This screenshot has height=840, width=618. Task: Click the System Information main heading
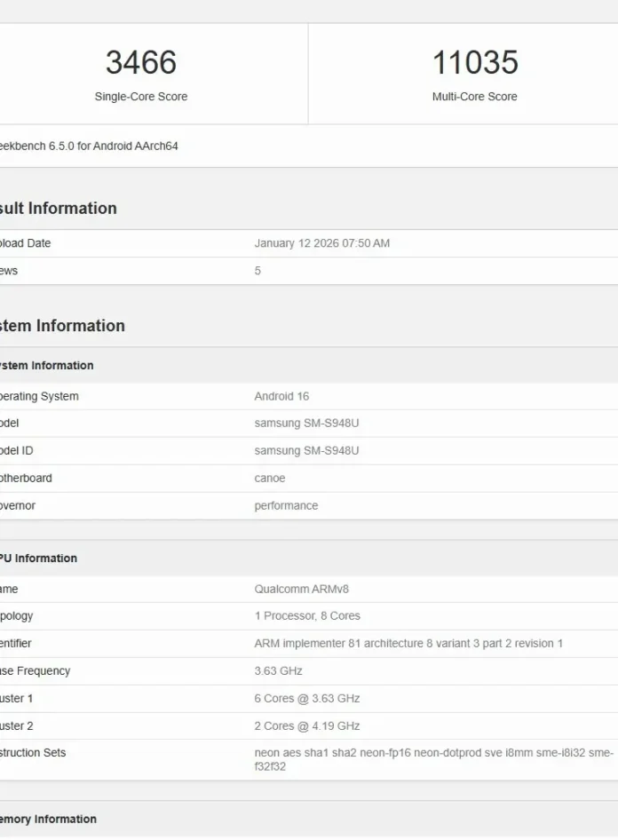[62, 326]
